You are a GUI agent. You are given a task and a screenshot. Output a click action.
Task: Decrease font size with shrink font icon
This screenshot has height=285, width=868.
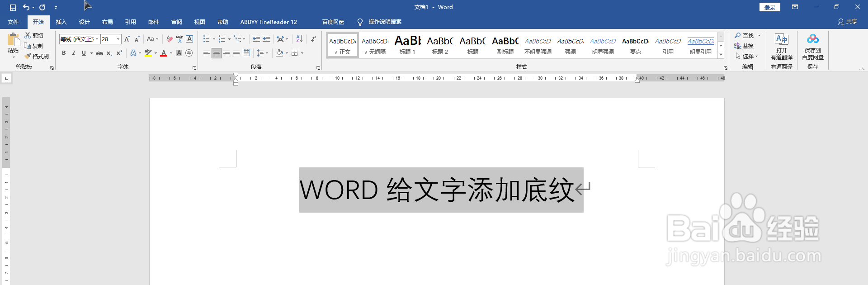[x=137, y=39]
